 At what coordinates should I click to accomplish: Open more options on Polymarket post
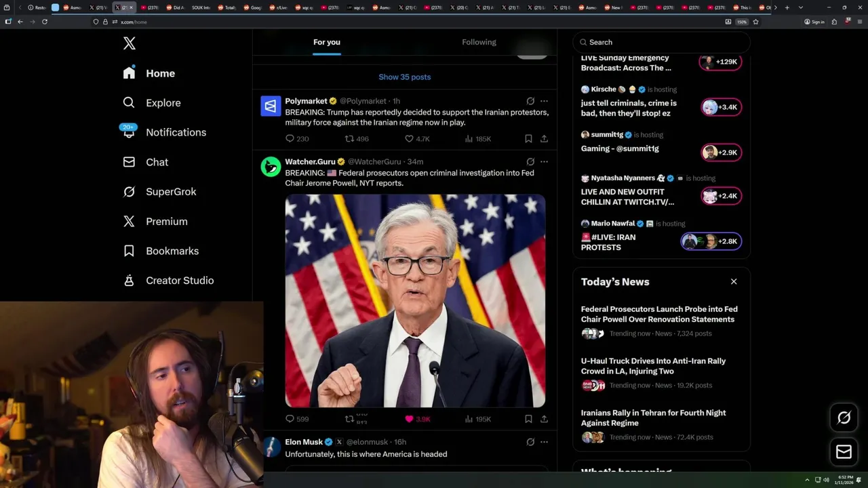pos(544,101)
